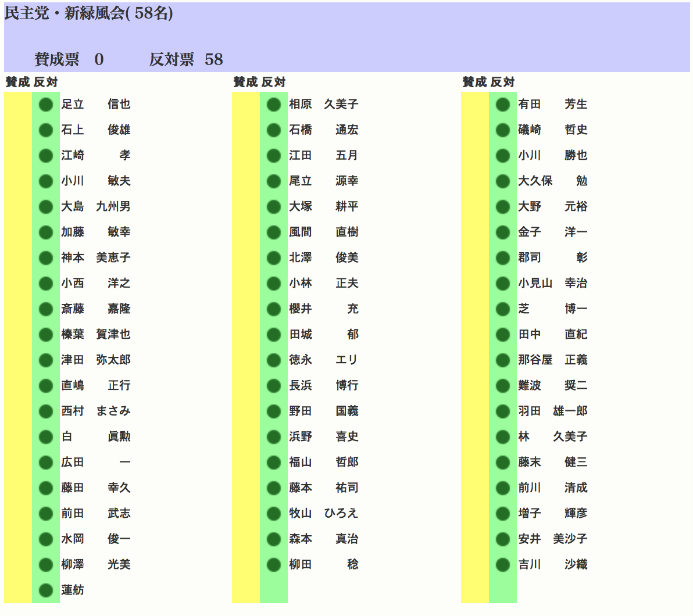Click the green dot next to 江田 五月
This screenshot has height=616, width=693.
click(274, 156)
